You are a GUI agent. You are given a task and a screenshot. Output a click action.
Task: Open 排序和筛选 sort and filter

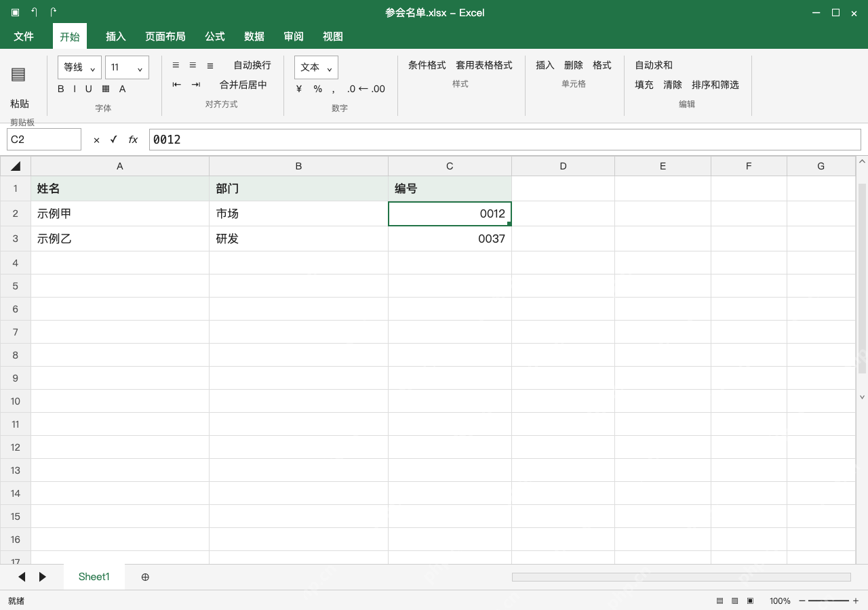715,85
